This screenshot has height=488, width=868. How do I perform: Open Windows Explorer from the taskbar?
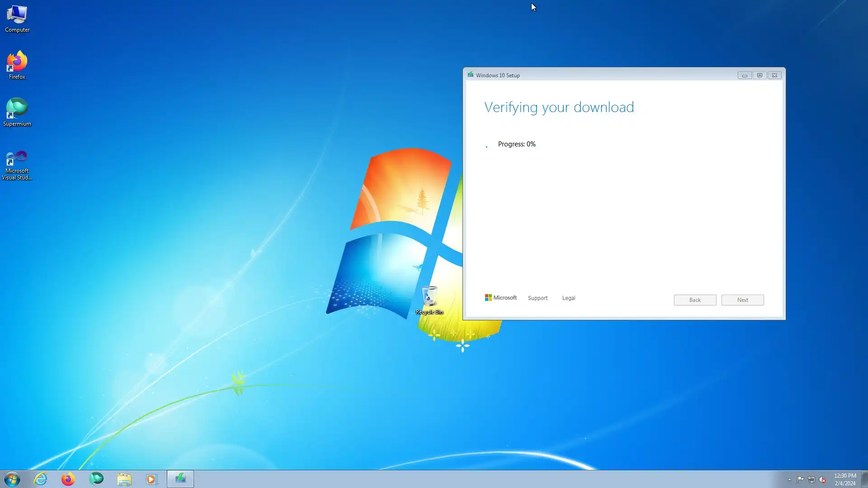click(x=124, y=479)
